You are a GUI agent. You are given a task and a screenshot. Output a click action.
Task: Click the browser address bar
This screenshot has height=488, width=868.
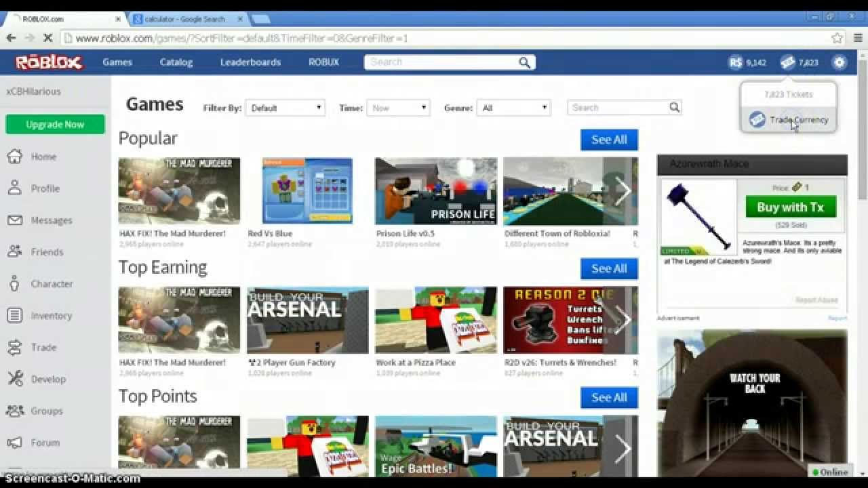[x=444, y=38]
